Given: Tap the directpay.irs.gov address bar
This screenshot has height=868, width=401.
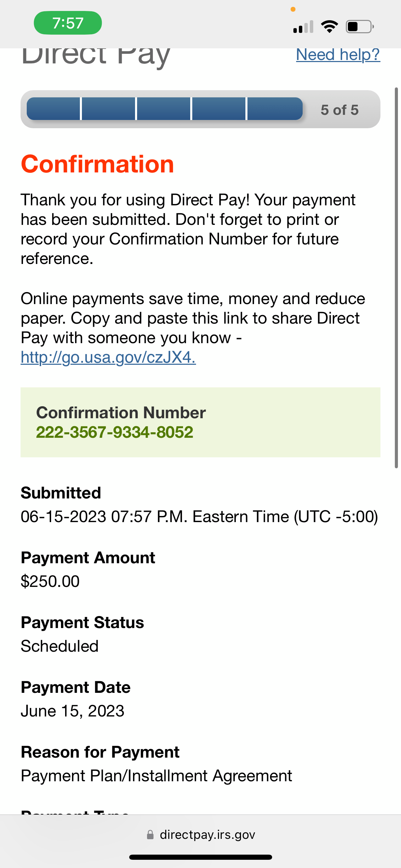Looking at the screenshot, I should pos(207,835).
